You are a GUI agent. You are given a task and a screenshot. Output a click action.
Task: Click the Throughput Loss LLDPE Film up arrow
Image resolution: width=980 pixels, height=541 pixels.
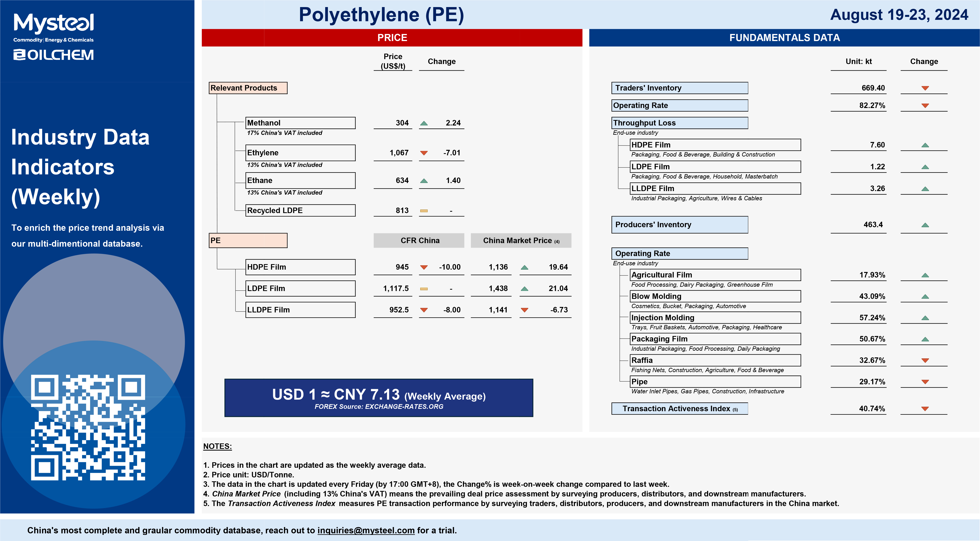[925, 189]
